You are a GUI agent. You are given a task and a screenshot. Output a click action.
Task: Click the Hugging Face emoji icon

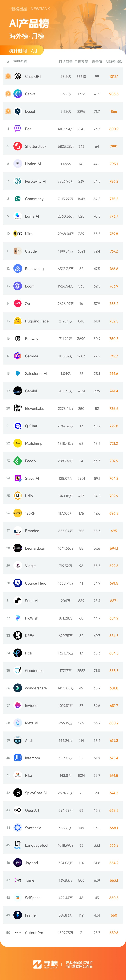coord(18,321)
